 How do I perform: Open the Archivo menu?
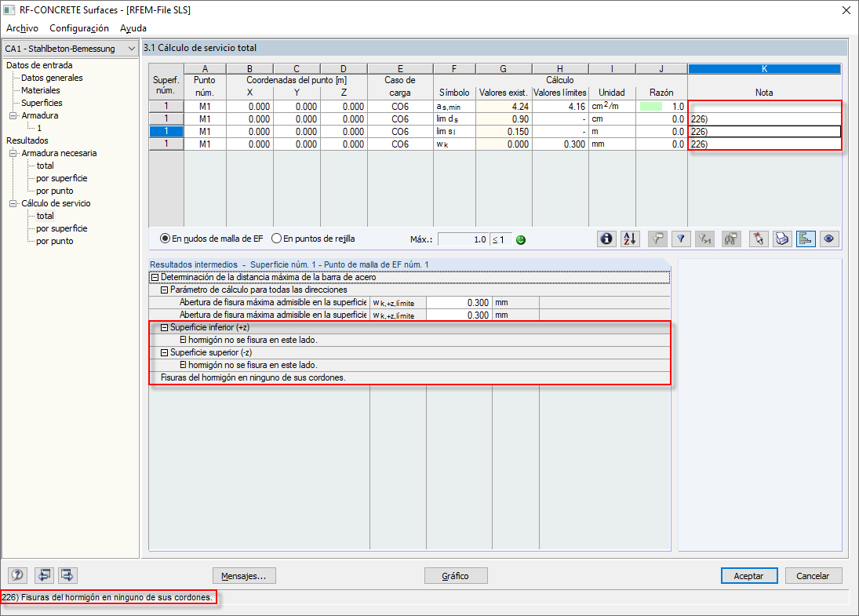pyautogui.click(x=23, y=28)
